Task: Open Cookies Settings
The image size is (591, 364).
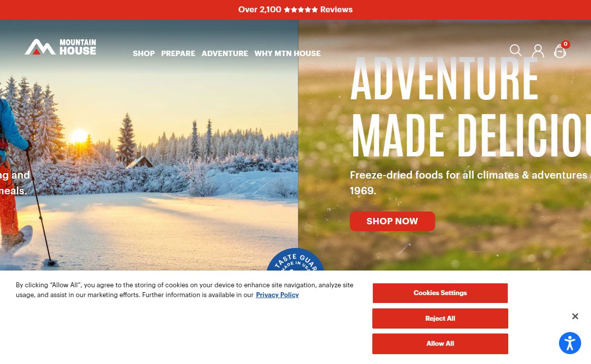Action: pyautogui.click(x=440, y=293)
